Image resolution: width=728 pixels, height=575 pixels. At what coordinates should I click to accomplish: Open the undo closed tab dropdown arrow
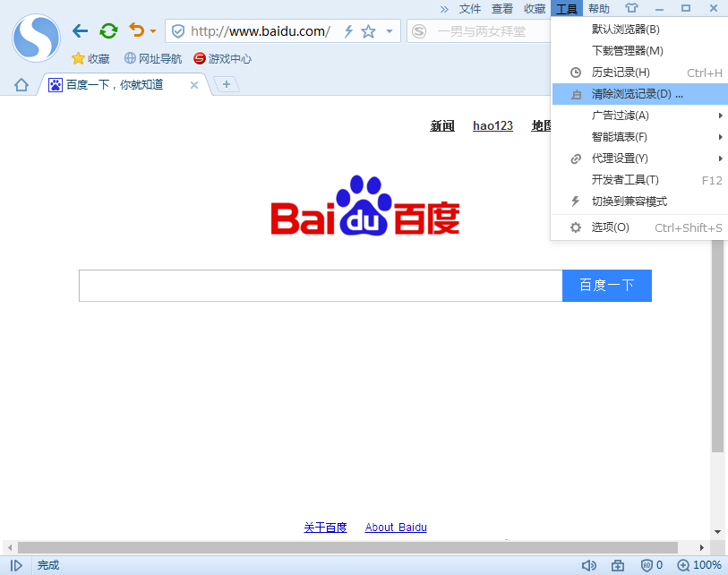(x=153, y=31)
